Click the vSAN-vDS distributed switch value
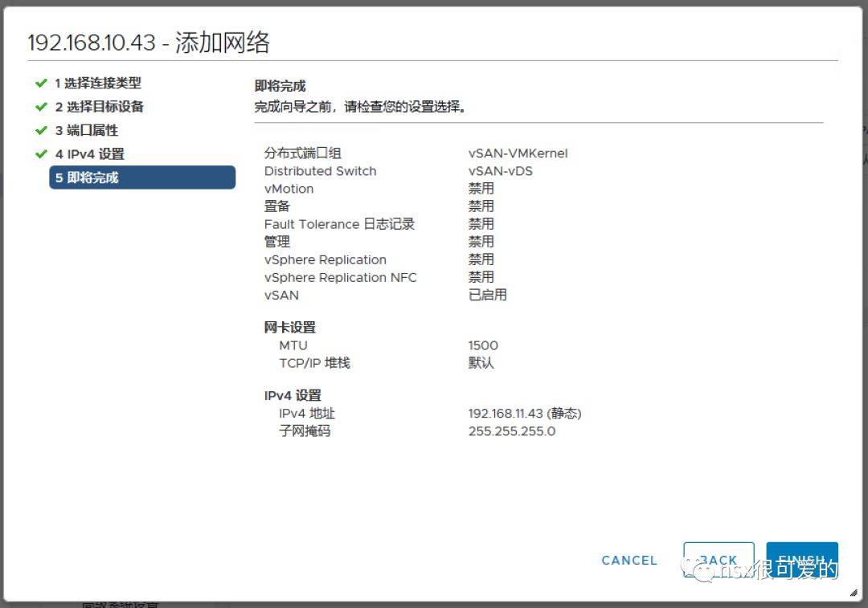The image size is (868, 608). point(500,171)
